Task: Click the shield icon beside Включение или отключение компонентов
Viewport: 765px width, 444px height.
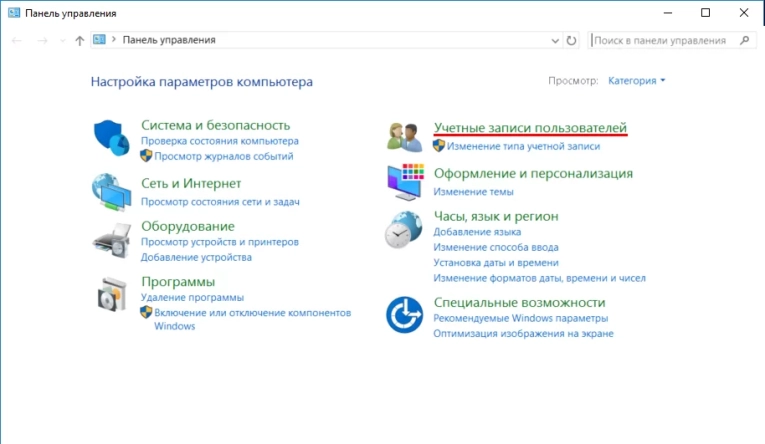Action: point(146,312)
